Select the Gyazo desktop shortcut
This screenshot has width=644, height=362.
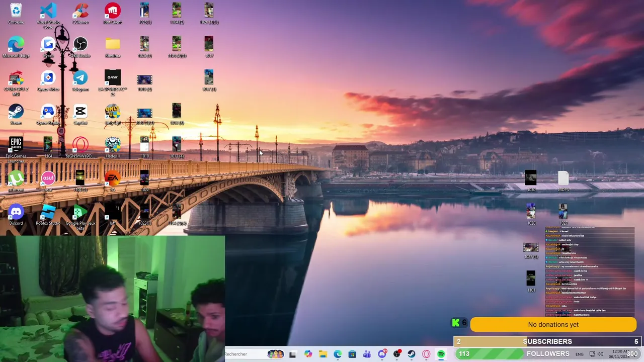coord(48,47)
